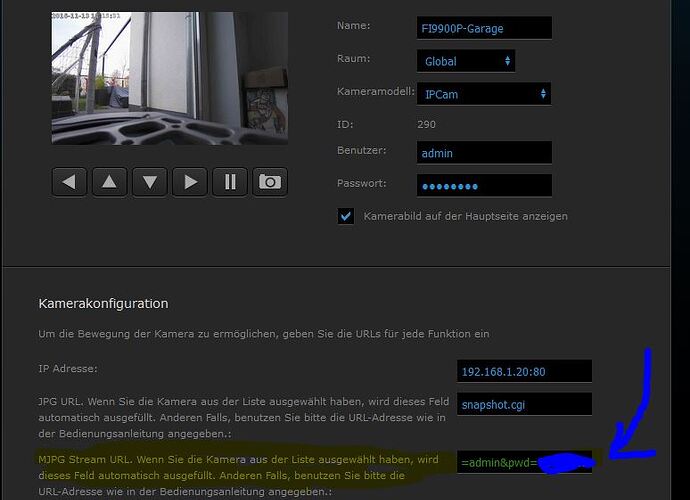
Task: Tilt camera down with arrow button
Action: click(149, 181)
